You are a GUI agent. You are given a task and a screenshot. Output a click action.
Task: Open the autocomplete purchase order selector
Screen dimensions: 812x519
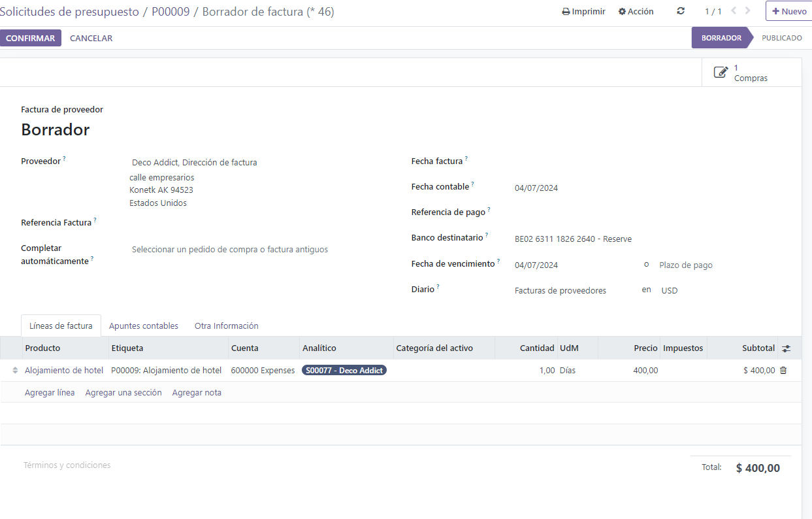230,249
